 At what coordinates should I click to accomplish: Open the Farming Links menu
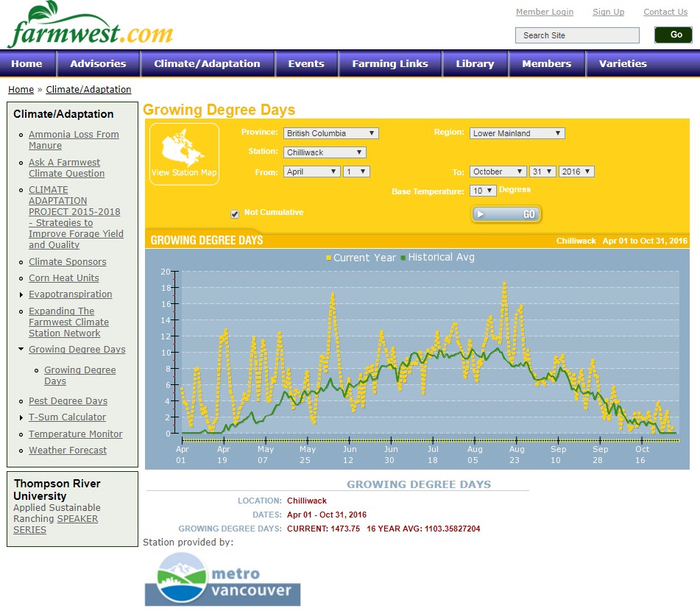[x=389, y=64]
